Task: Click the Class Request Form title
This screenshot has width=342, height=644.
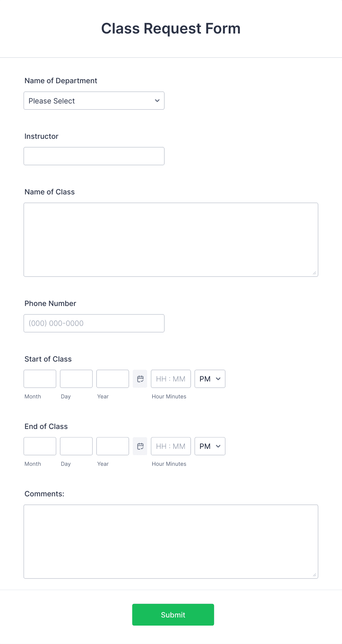Action: (171, 28)
